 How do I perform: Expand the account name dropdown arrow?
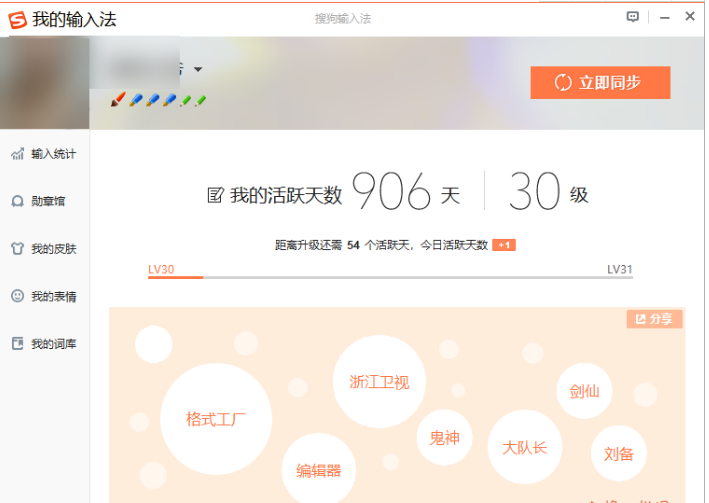198,69
